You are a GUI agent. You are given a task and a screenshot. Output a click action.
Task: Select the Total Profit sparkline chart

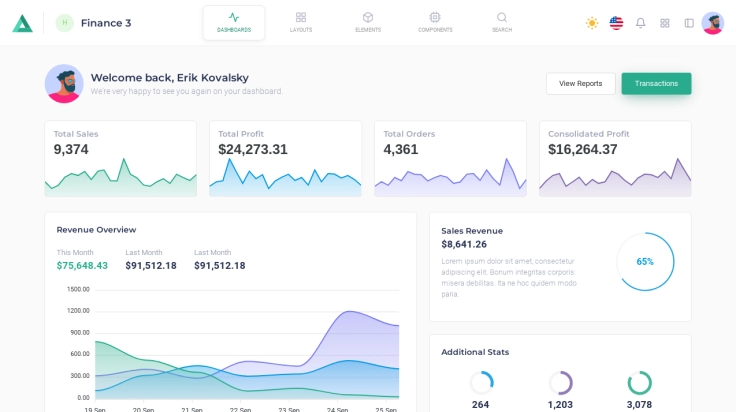tap(285, 178)
